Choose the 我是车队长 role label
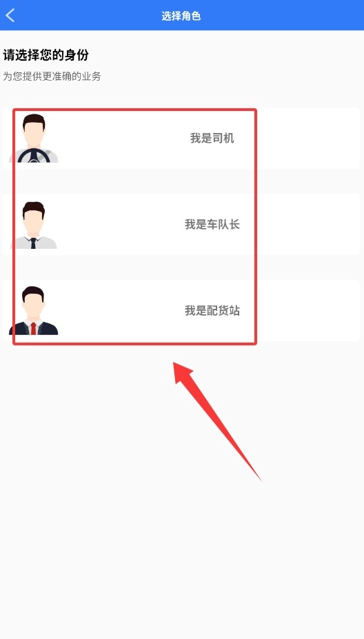364x639 pixels. point(212,225)
